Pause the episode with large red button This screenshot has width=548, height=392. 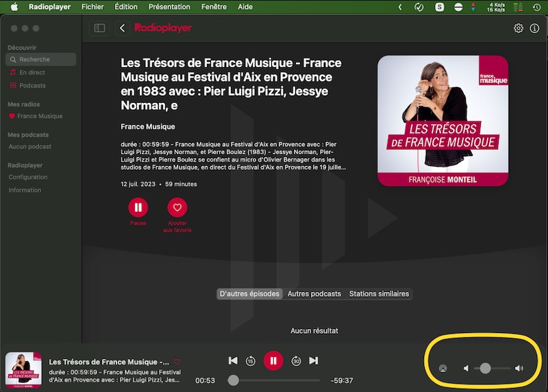click(x=138, y=207)
